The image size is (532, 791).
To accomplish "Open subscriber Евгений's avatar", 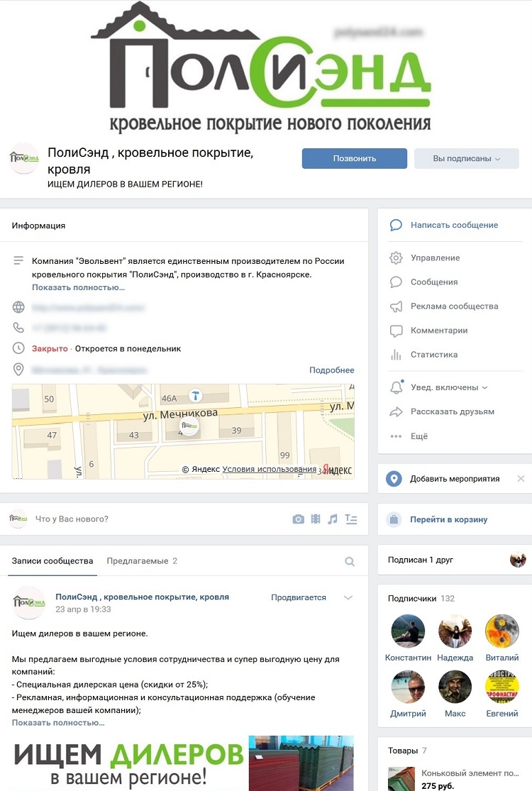I will 501,687.
